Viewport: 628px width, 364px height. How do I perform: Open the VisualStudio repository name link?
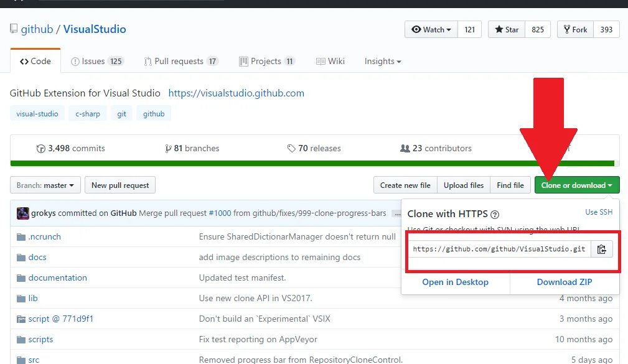pyautogui.click(x=95, y=29)
